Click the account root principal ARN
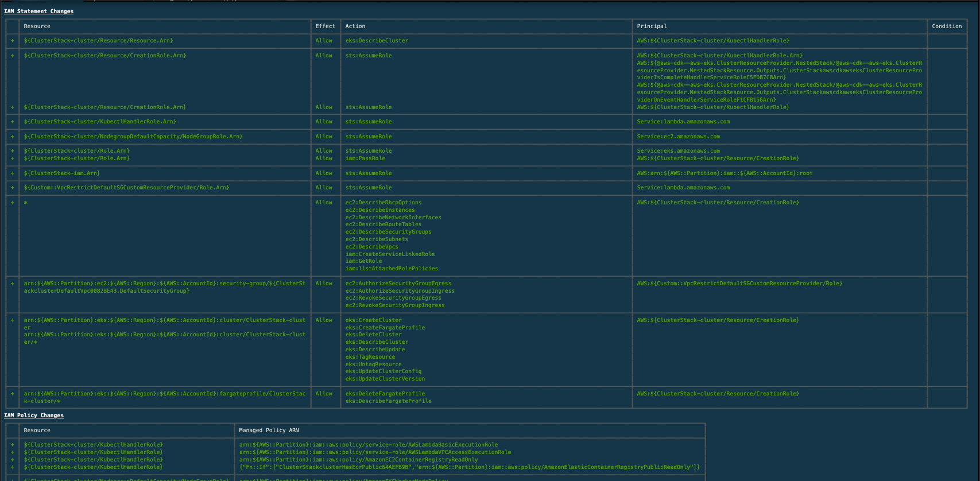This screenshot has width=980, height=481. pos(725,173)
